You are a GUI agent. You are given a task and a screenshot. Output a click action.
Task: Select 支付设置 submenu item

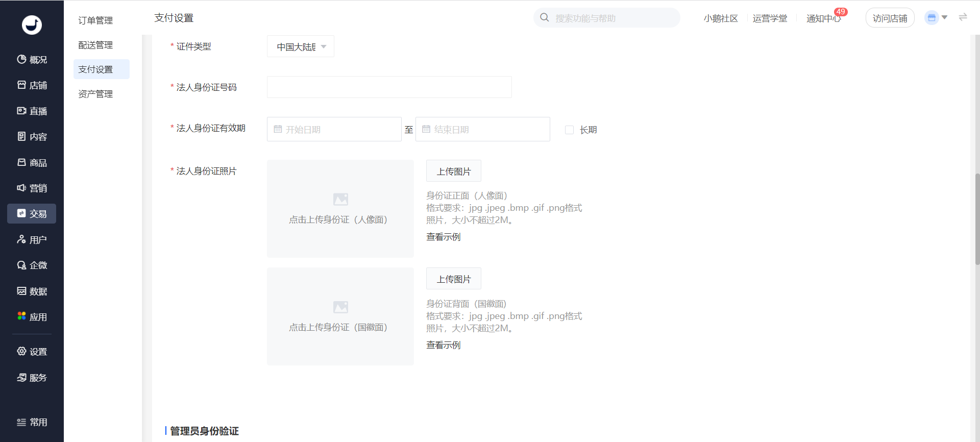(x=101, y=69)
